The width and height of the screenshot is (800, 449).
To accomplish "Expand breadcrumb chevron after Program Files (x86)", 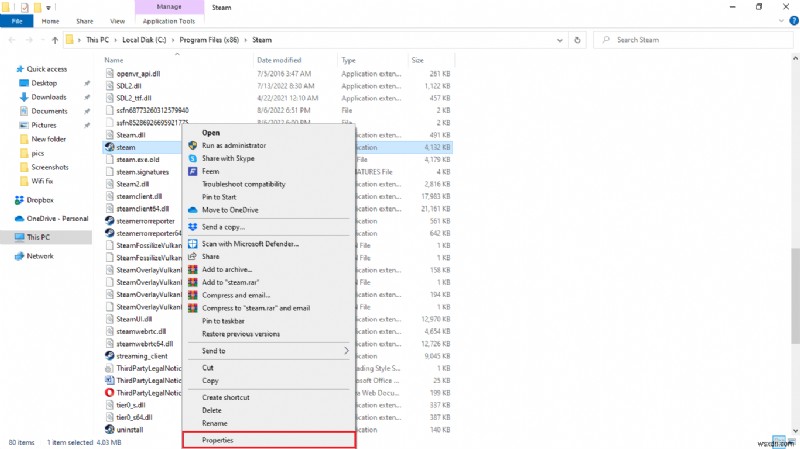I will [245, 40].
